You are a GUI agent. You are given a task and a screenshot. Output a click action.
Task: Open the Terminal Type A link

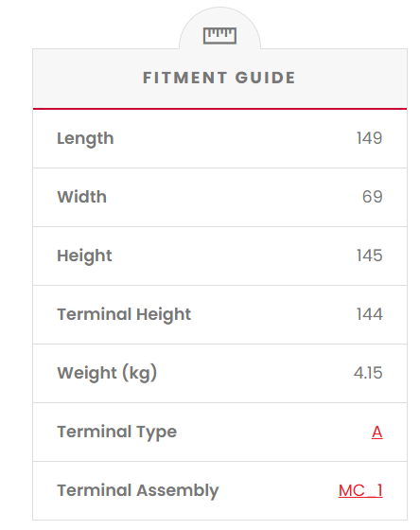pyautogui.click(x=377, y=432)
